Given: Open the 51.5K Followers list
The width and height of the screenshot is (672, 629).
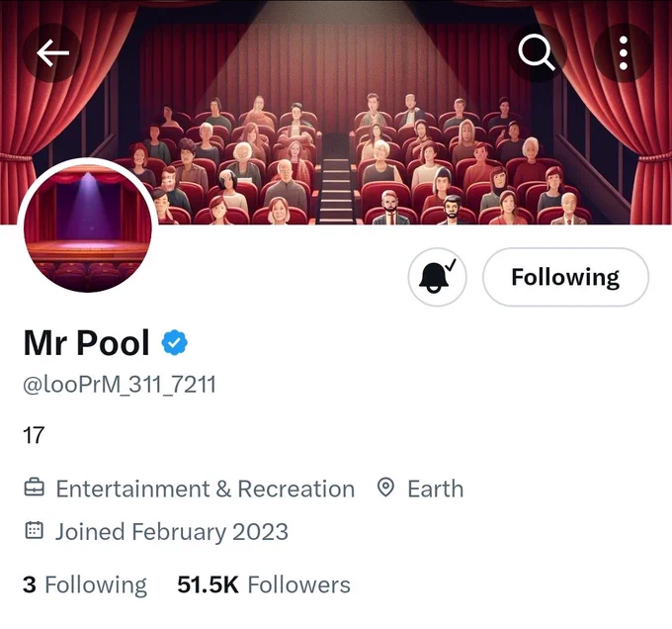Looking at the screenshot, I should click(x=264, y=584).
